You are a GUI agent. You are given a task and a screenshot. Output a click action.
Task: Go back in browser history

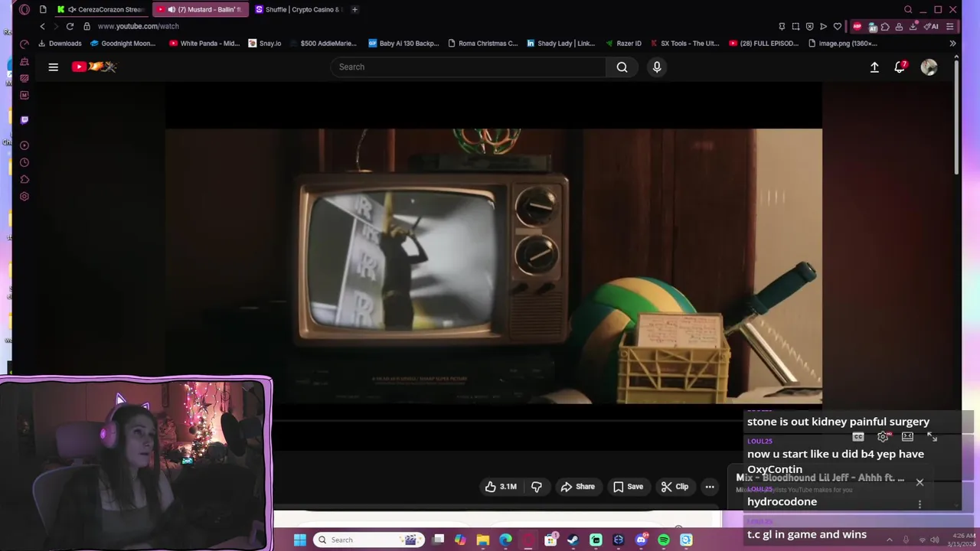point(42,26)
